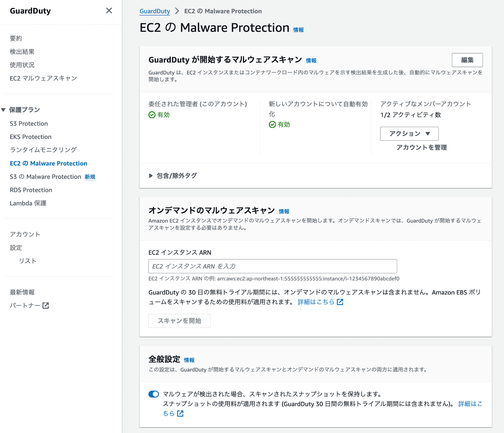Click 詳細はこちら link about EBS pricing
The width and height of the screenshot is (504, 433).
(316, 302)
